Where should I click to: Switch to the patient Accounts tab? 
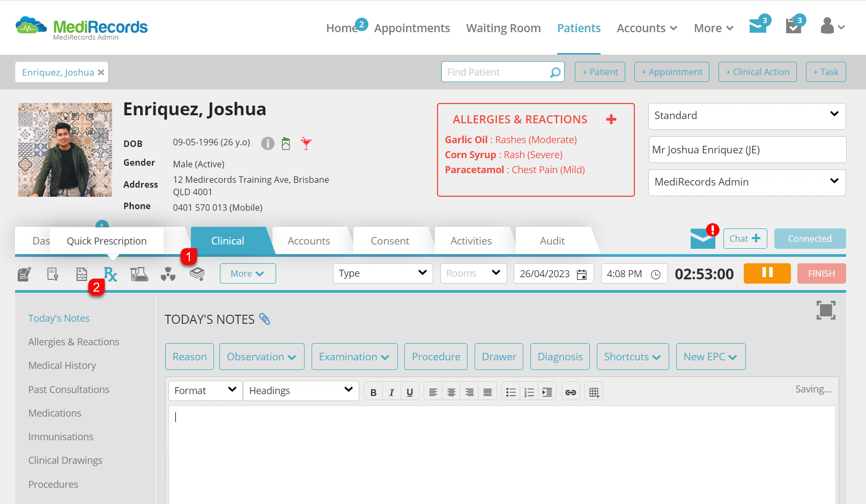309,241
